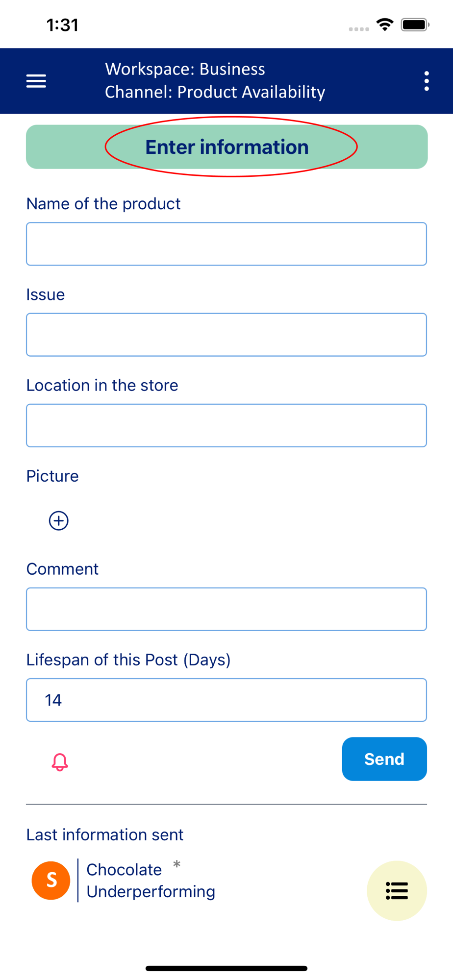The height and width of the screenshot is (980, 453).
Task: Tap the Wi-Fi status icon
Action: point(385,24)
